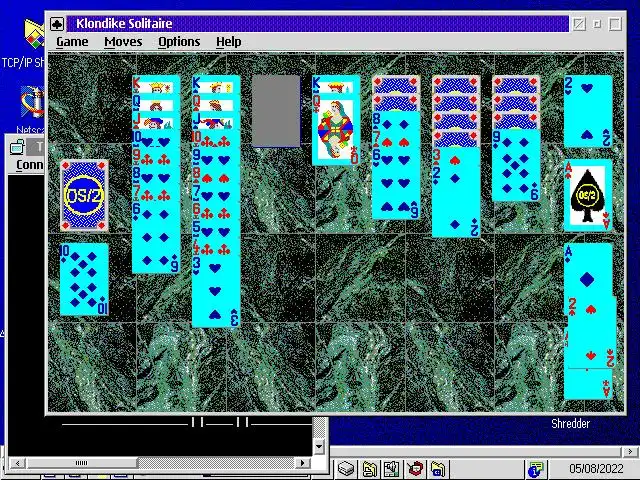The image size is (640, 480).
Task: Click the 2 of spades foundation pile
Action: [588, 111]
